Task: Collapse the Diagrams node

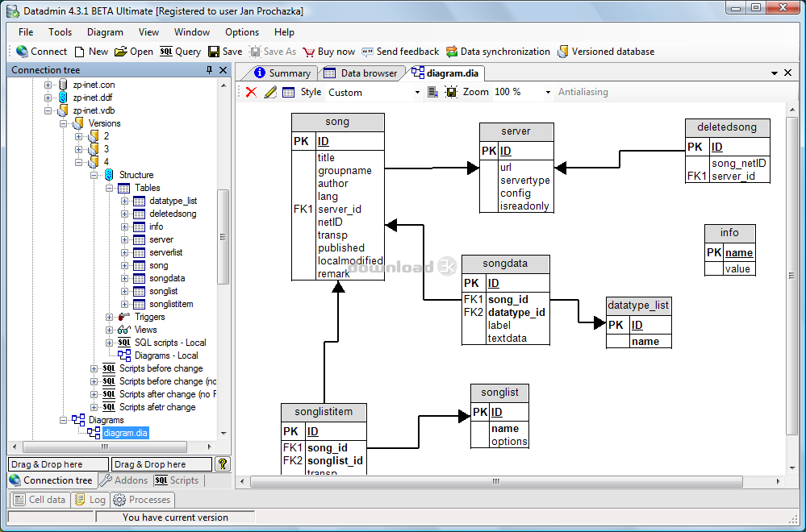Action: tap(63, 420)
